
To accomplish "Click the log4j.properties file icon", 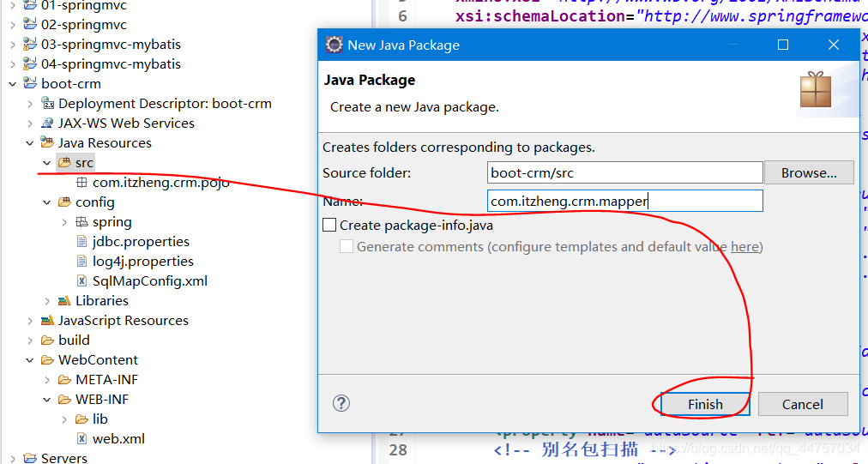I will [x=82, y=262].
